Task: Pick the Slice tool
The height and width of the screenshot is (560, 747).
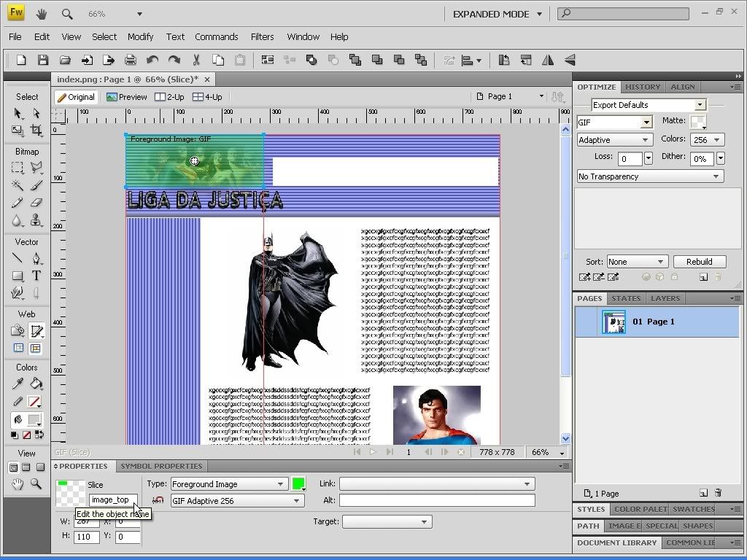Action: click(x=36, y=330)
